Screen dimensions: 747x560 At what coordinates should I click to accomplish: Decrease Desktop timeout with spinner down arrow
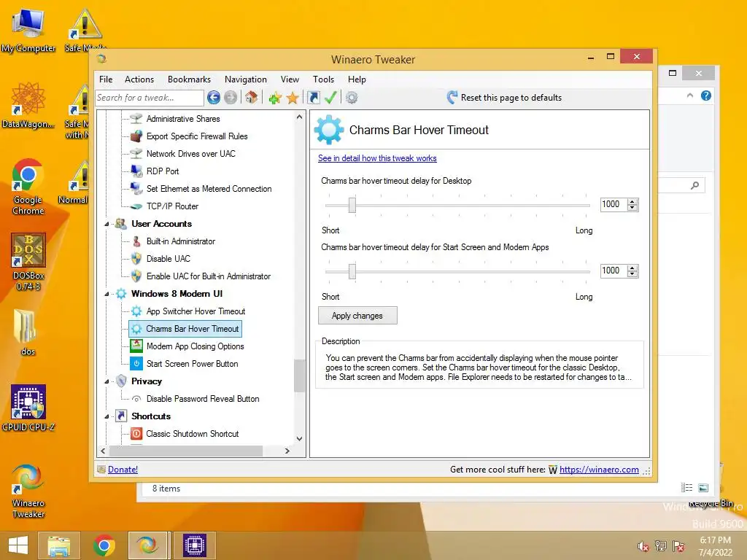[x=632, y=208]
